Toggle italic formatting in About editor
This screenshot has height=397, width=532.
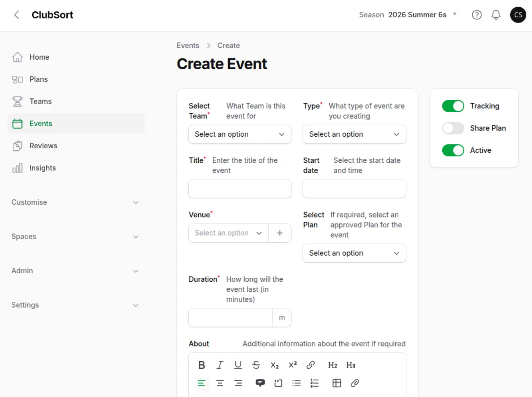(220, 365)
